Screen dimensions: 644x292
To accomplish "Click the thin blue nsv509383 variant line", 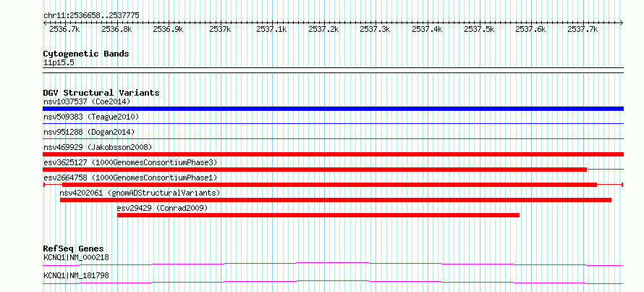I will pos(333,123).
